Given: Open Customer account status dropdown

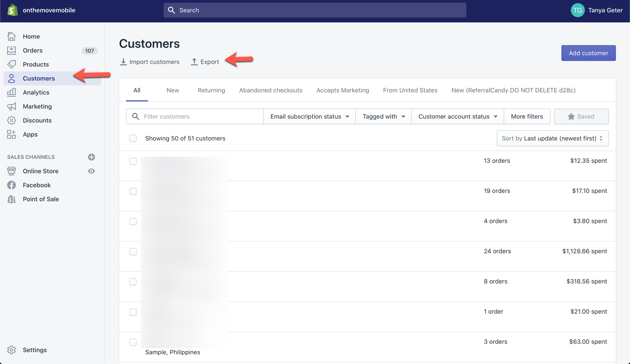Looking at the screenshot, I should 458,116.
